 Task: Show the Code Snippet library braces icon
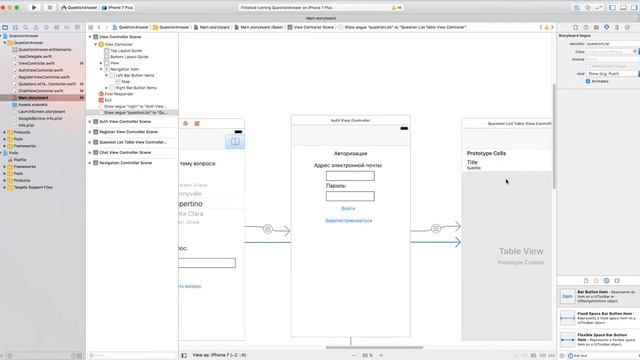click(596, 281)
